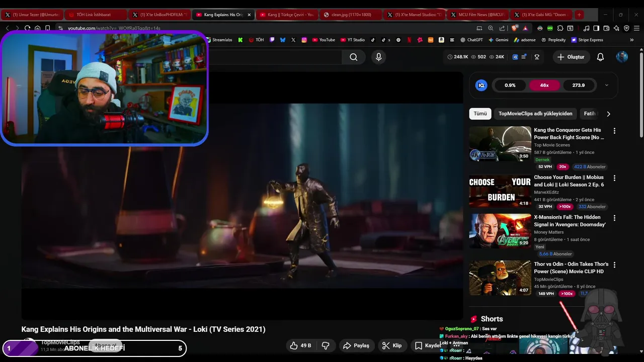Reload the page with refresh button
The height and width of the screenshot is (362, 644).
pyautogui.click(x=27, y=28)
